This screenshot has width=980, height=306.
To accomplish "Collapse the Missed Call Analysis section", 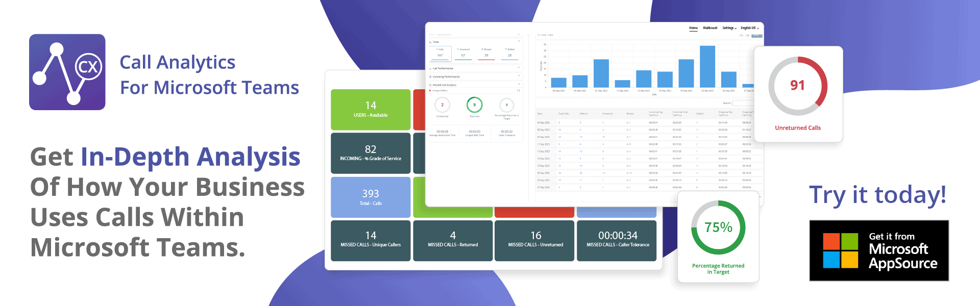I will (x=519, y=85).
